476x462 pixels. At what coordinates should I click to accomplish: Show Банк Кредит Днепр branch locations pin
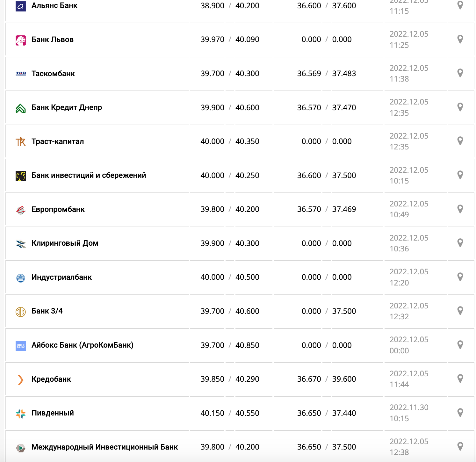coord(460,107)
